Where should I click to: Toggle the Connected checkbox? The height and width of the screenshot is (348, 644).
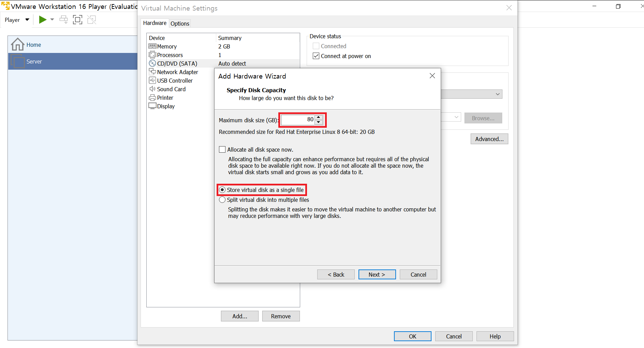tap(316, 46)
